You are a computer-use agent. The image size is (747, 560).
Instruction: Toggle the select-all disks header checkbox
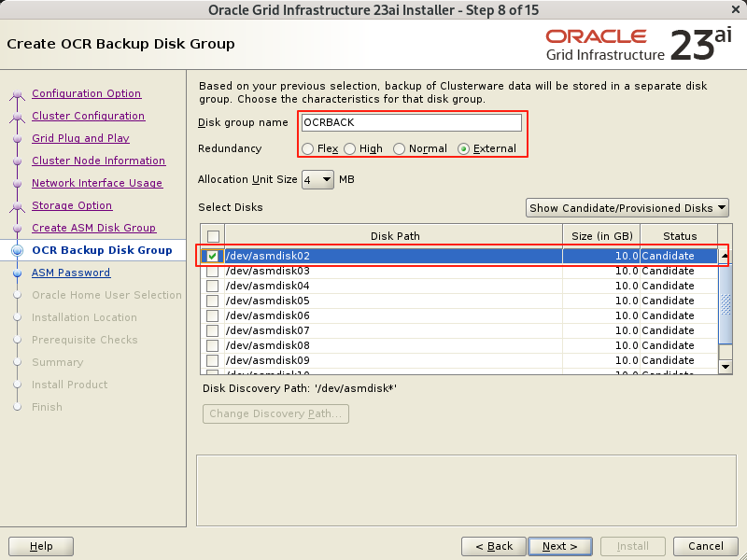click(x=213, y=236)
